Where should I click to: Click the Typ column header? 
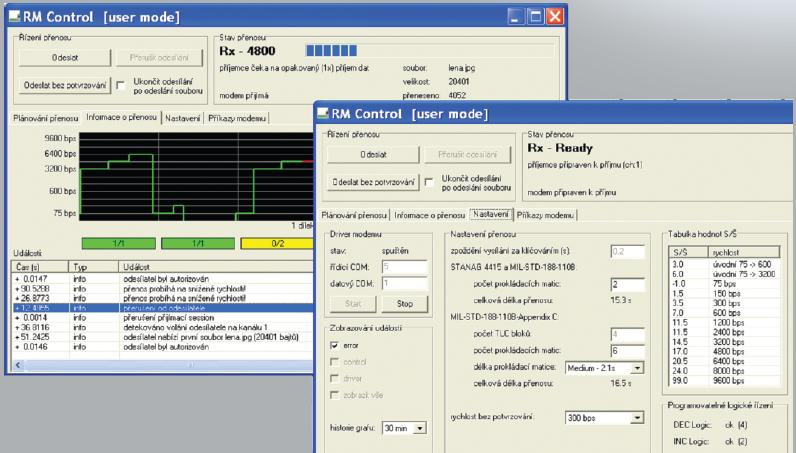(x=93, y=267)
